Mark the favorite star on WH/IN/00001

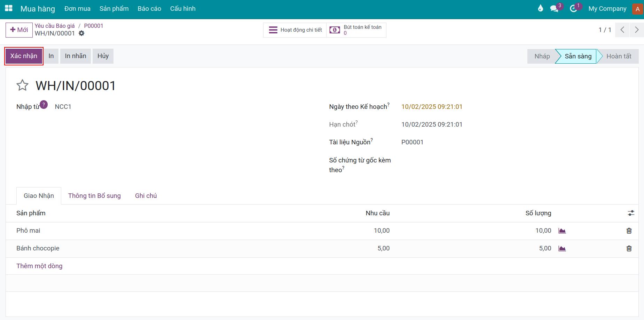(22, 85)
